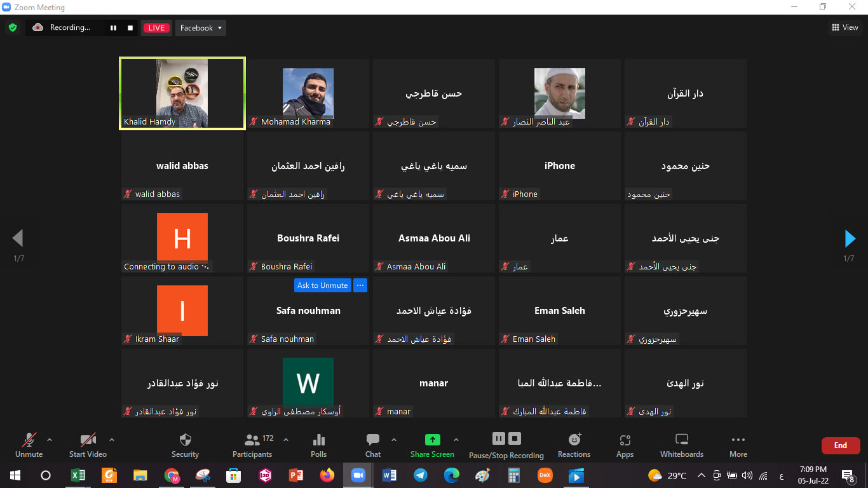Start Video with the camera button
The image size is (868, 488).
(x=88, y=445)
